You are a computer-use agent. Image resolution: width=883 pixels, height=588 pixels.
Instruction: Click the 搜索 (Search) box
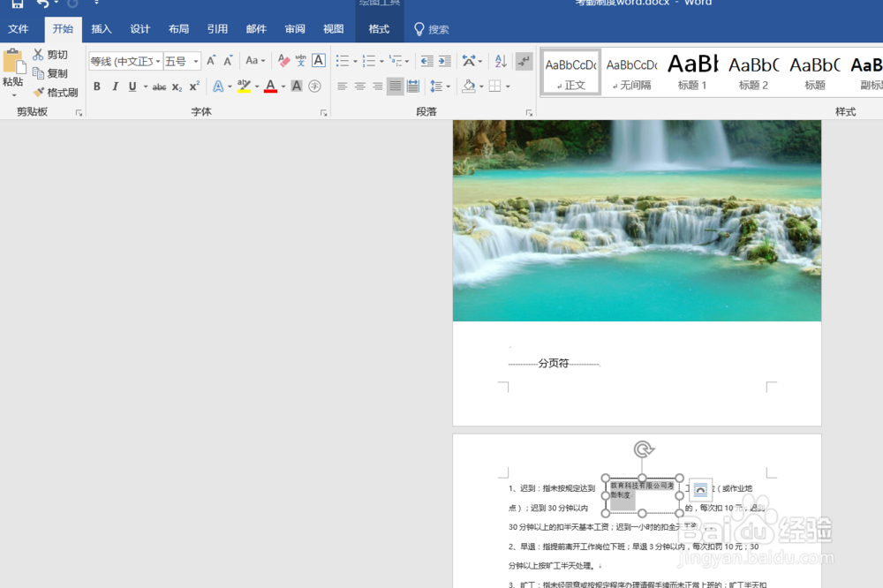tap(432, 29)
